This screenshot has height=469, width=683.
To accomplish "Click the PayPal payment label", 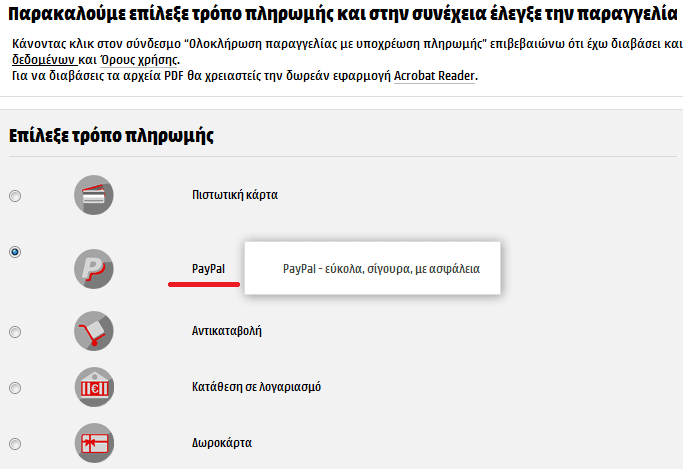I will [x=208, y=269].
